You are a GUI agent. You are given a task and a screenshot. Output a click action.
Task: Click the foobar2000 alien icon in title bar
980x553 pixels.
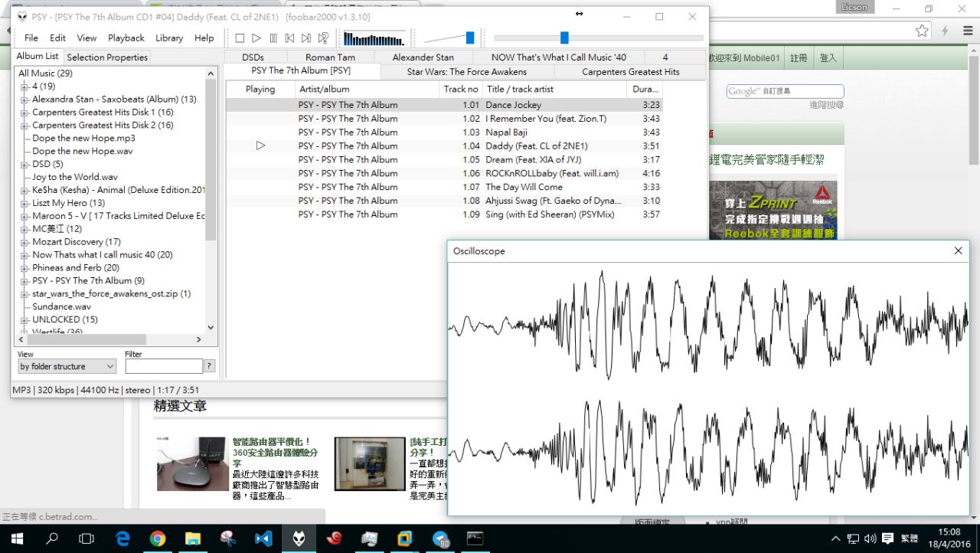click(21, 16)
